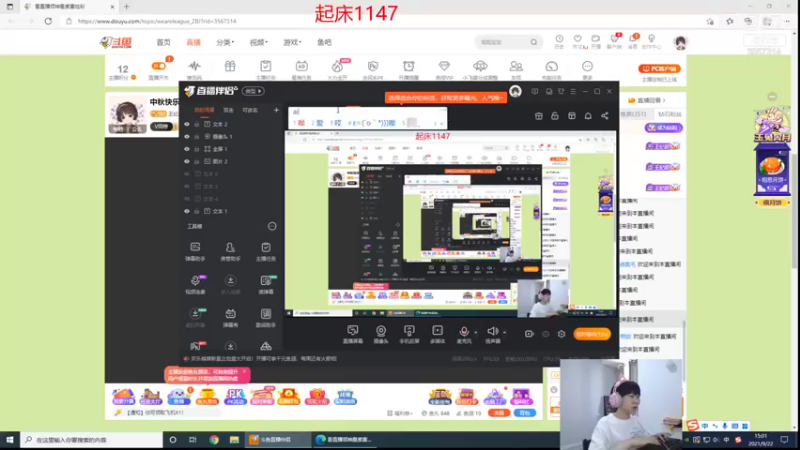Open the bell notification icon in app
Image resolution: width=800 pixels, height=450 pixels.
click(588, 116)
